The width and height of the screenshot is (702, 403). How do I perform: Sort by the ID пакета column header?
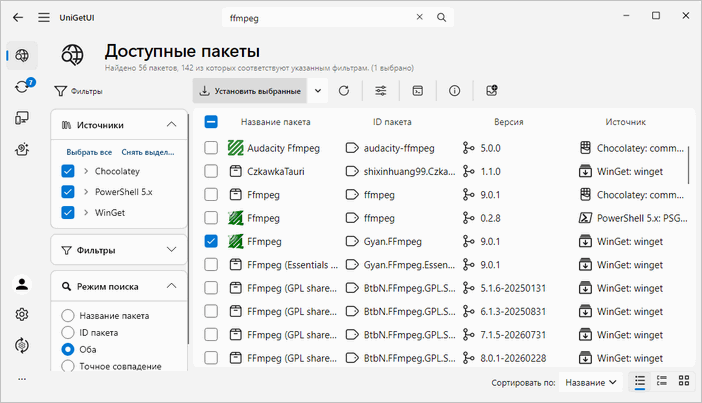(392, 122)
